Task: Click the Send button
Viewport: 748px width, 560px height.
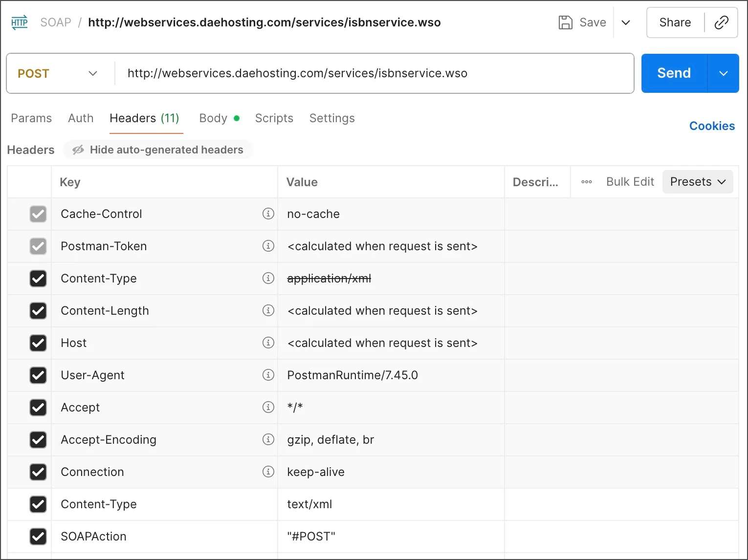Action: click(x=674, y=73)
